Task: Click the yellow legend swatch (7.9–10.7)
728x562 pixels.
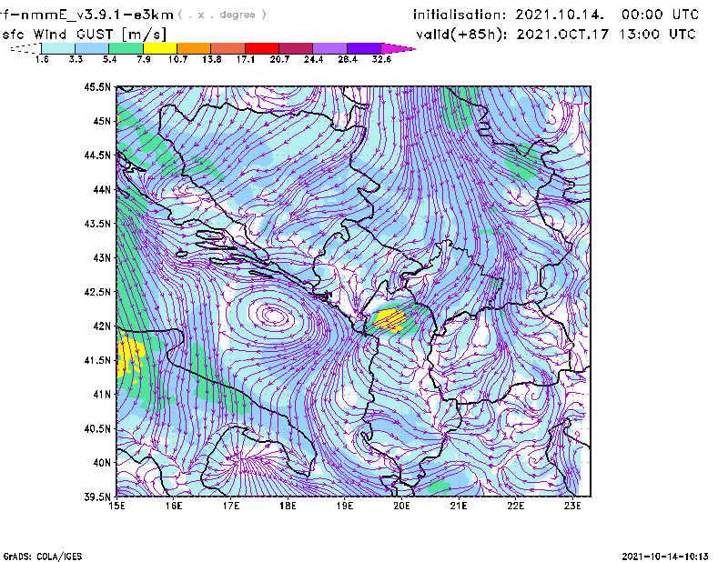Action: (x=160, y=48)
